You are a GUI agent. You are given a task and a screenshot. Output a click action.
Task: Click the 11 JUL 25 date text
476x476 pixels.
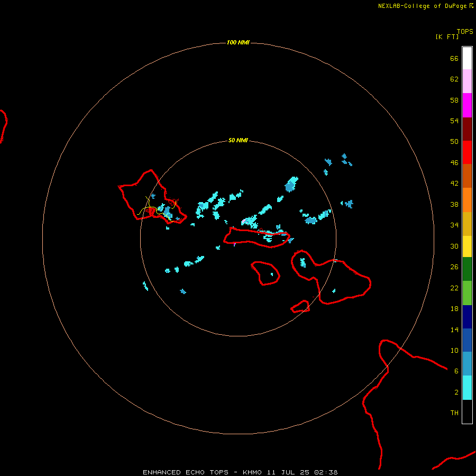[288, 472]
